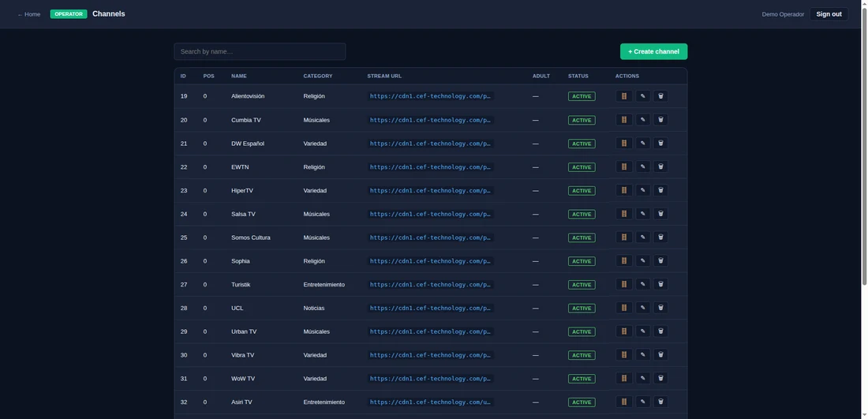This screenshot has width=868, height=419.
Task: Click the OPERATOR badge in header
Action: point(69,14)
